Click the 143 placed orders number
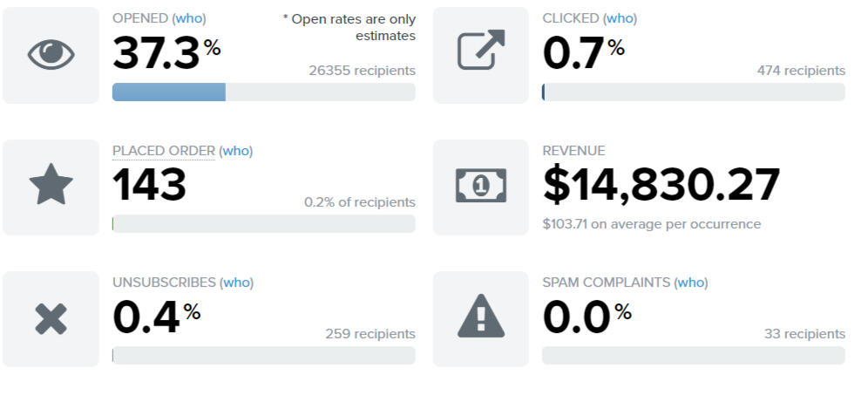Viewport: 868px width, 395px height. (x=149, y=186)
